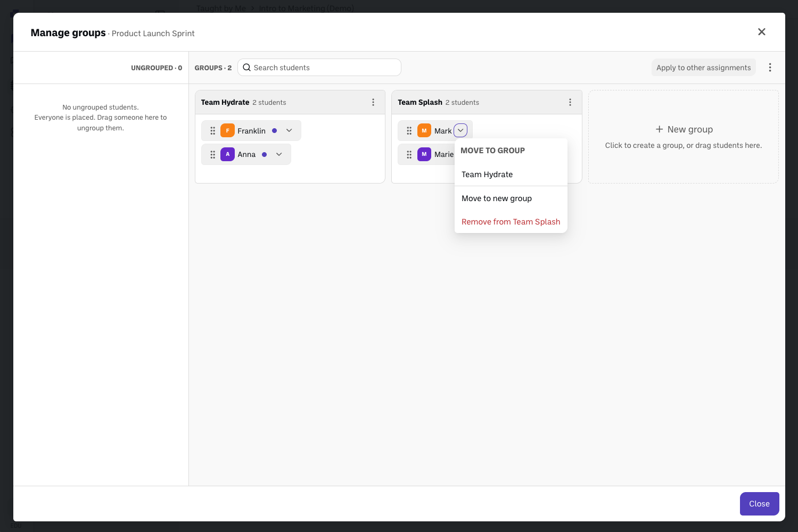Click Apply to other assignments button

coord(703,68)
